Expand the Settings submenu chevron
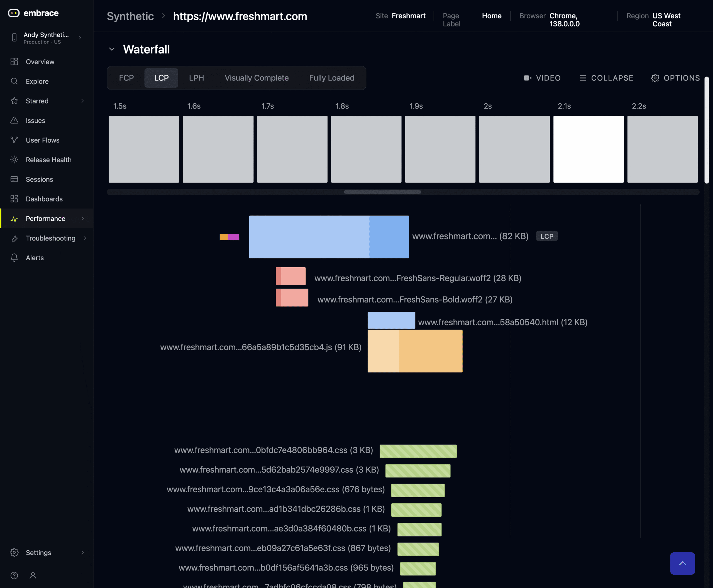The image size is (713, 588). coord(82,552)
